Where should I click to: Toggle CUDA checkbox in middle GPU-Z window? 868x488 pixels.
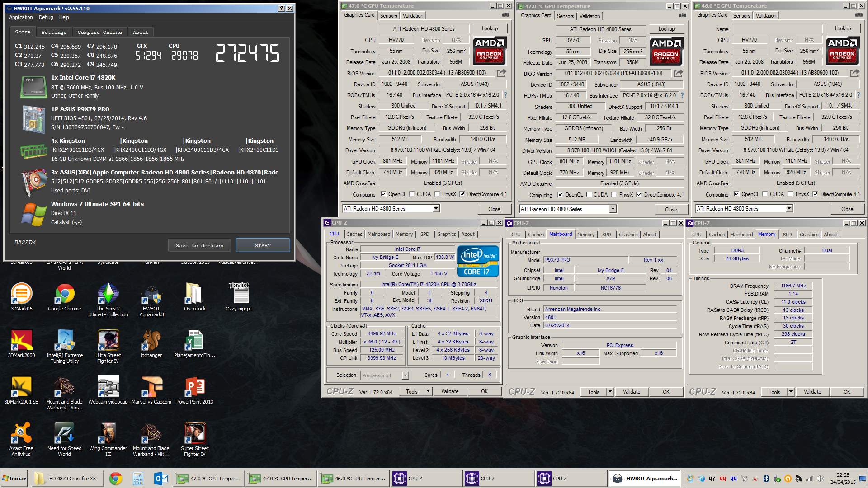pos(589,195)
